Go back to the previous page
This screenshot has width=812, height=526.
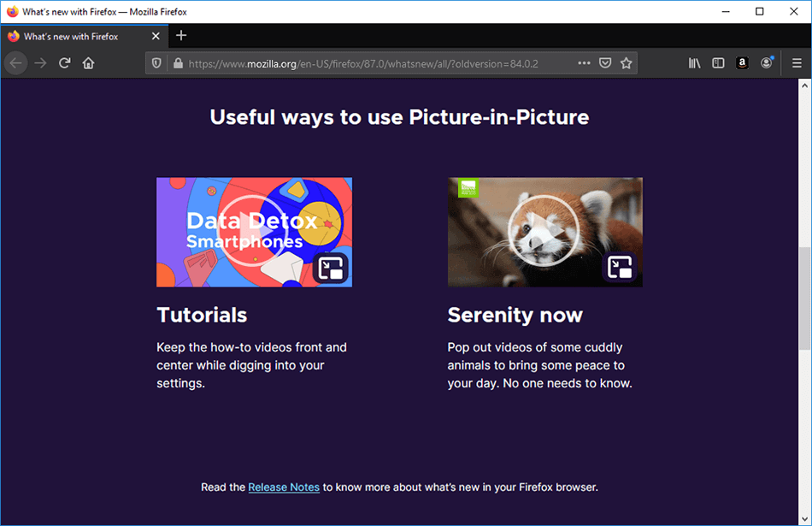[15, 63]
